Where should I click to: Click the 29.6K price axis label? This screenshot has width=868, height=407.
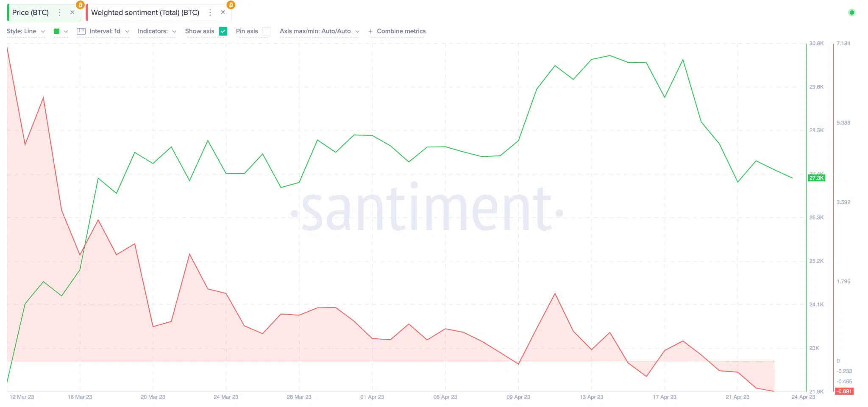[x=816, y=87]
